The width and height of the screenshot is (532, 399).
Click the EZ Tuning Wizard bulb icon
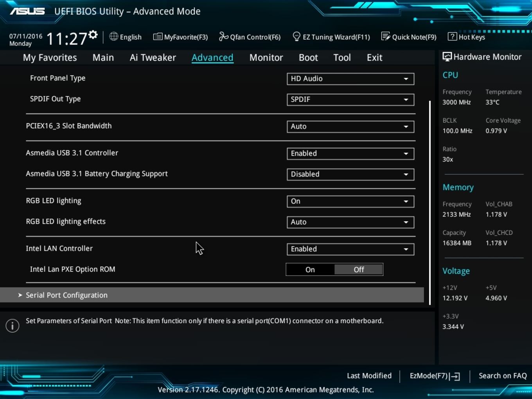[x=297, y=37]
